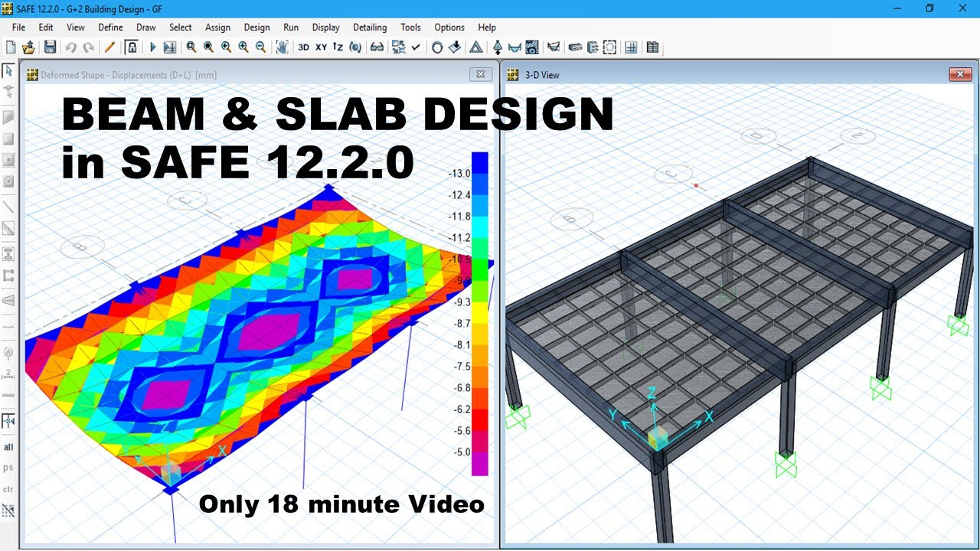Click the Show Punching Shear Design icon

pos(609,47)
